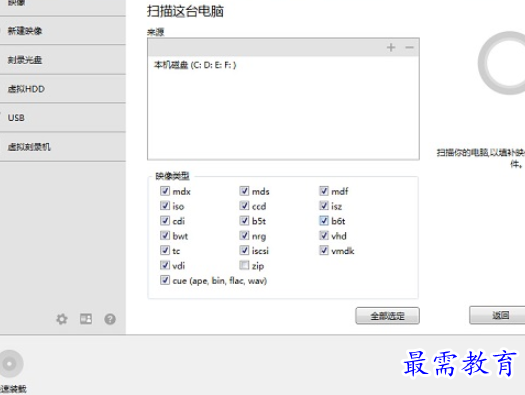Toggle the bwt checkbox
The width and height of the screenshot is (525, 395).
[165, 236]
